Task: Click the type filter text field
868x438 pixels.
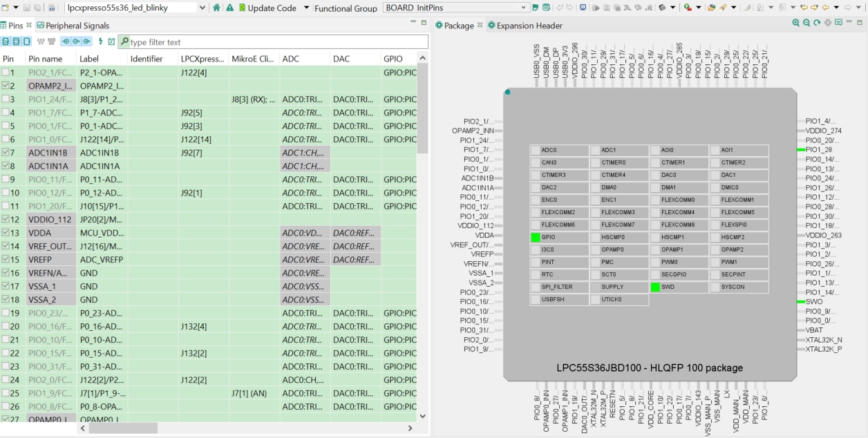Action: [x=276, y=42]
